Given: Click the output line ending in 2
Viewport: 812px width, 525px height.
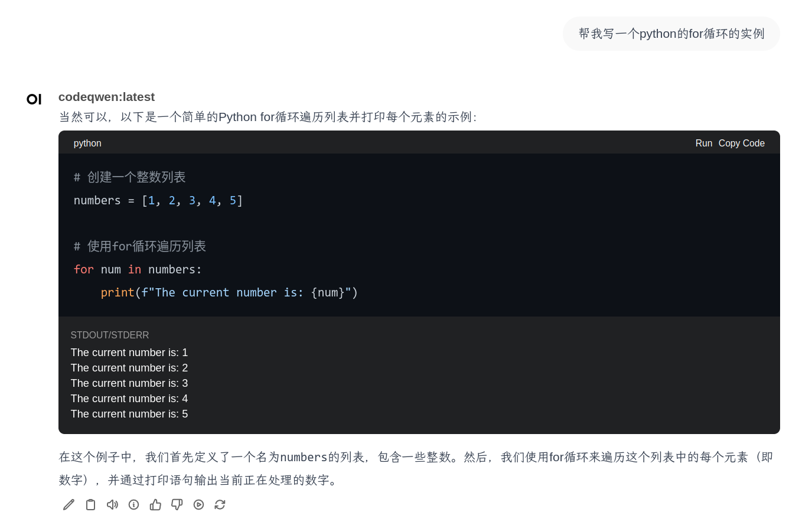Looking at the screenshot, I should [129, 368].
